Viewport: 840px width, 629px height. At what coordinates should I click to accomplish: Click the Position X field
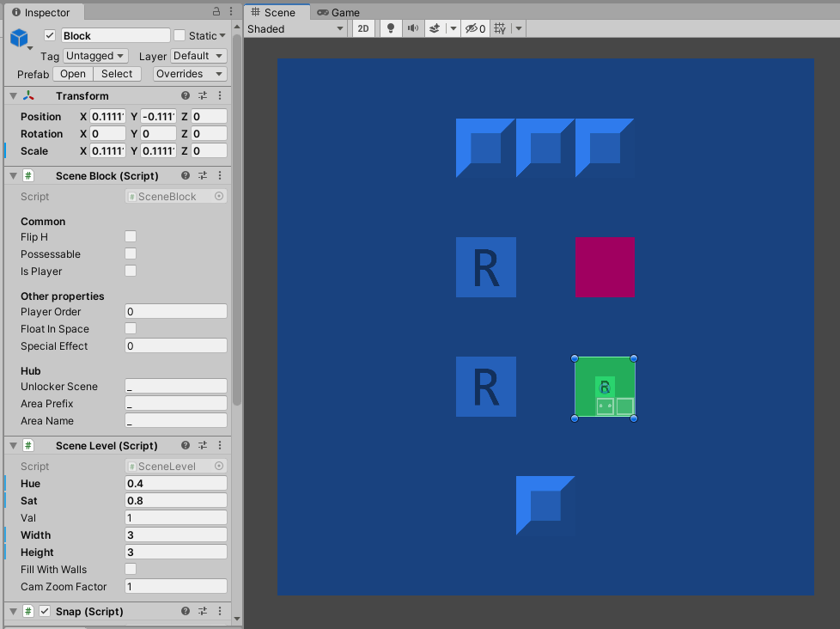pos(107,116)
